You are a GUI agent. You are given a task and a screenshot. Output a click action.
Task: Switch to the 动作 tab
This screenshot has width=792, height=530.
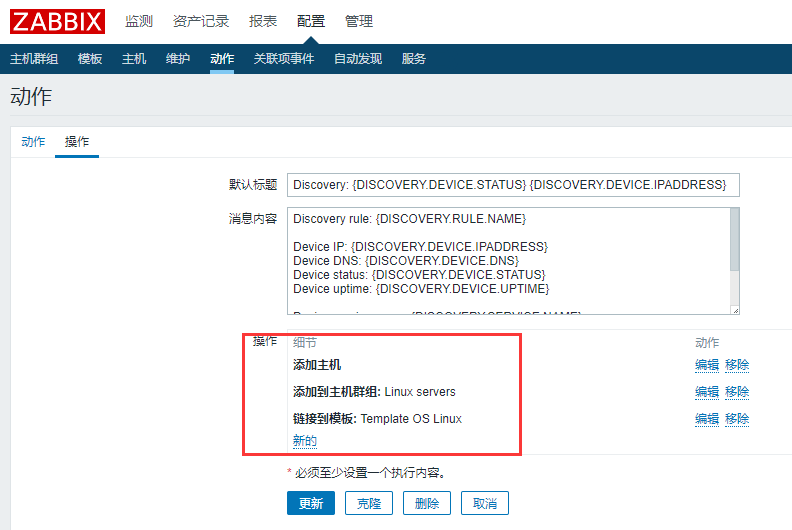[x=33, y=142]
